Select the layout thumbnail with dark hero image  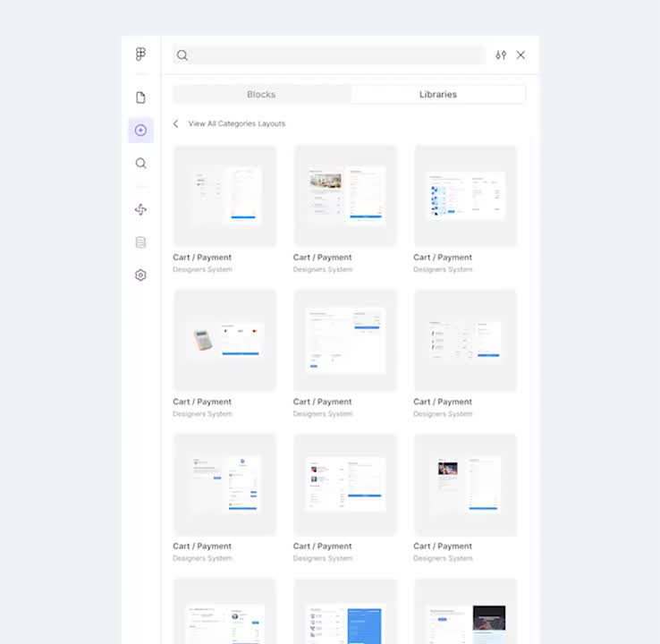(465, 611)
